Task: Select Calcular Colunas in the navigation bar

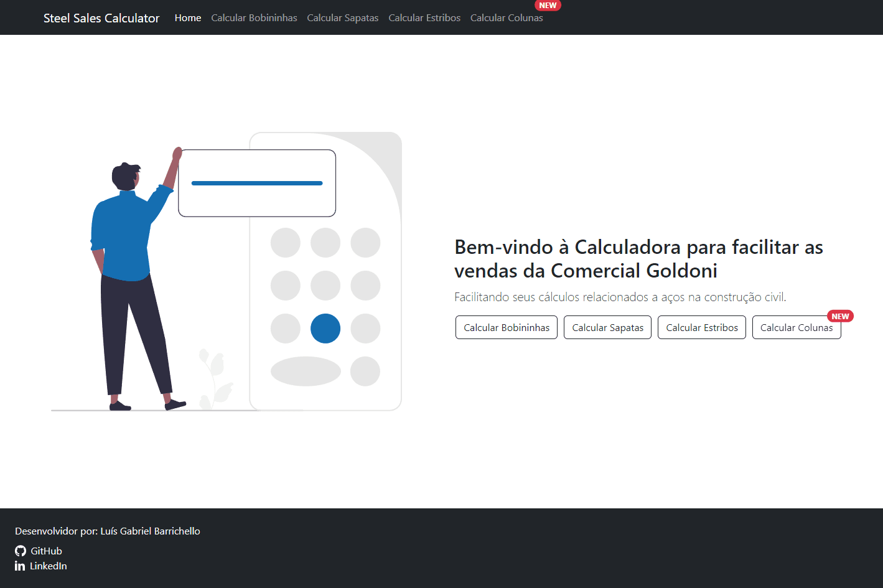Action: [x=507, y=17]
